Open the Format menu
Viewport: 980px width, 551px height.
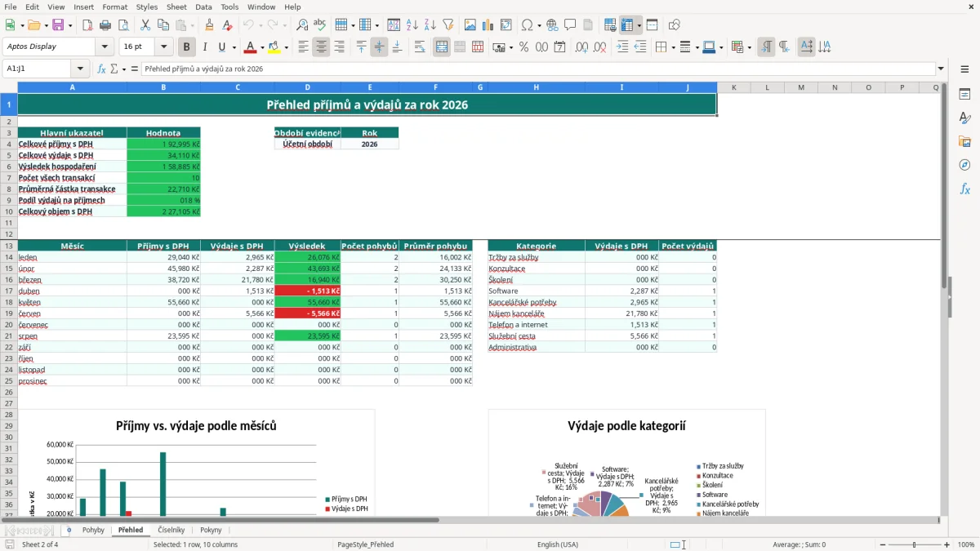(x=114, y=7)
